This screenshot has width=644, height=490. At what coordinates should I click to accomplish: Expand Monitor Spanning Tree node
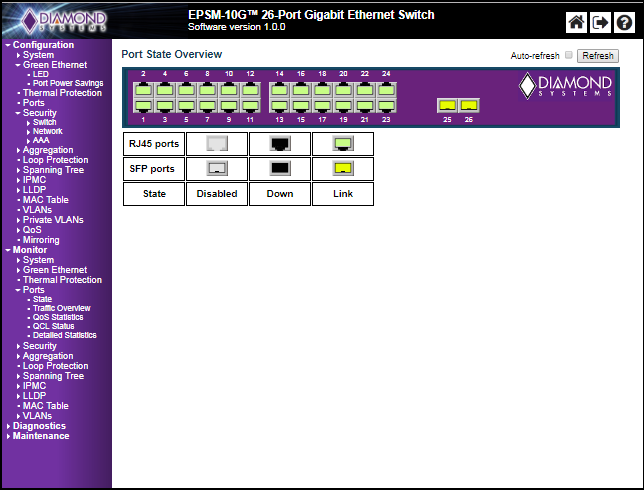[x=18, y=376]
